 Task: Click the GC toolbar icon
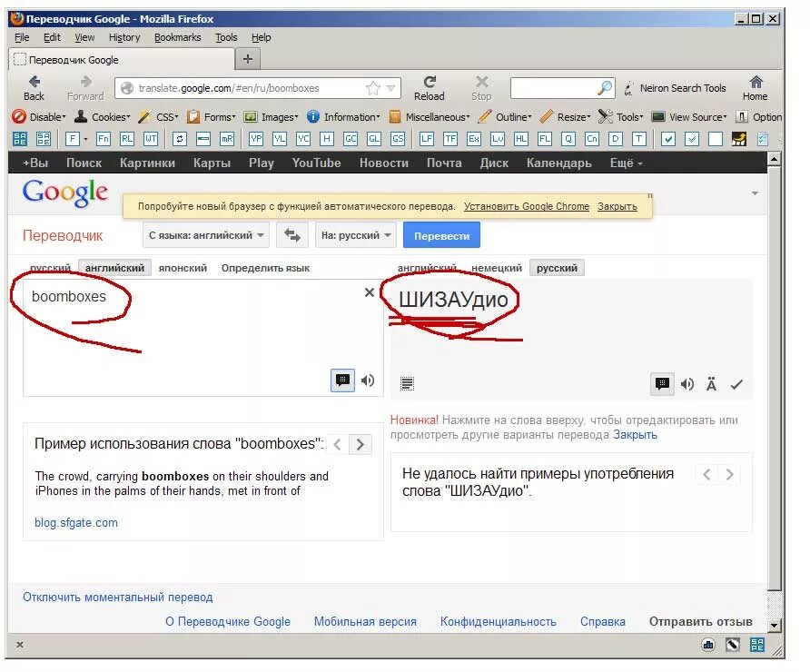(x=351, y=139)
